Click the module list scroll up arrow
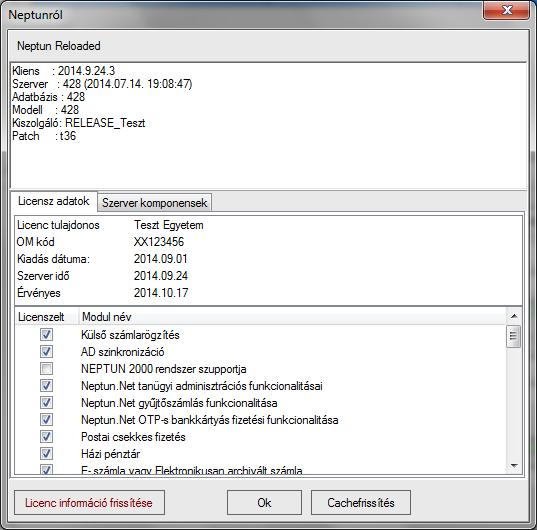537x530 pixels. point(514,316)
